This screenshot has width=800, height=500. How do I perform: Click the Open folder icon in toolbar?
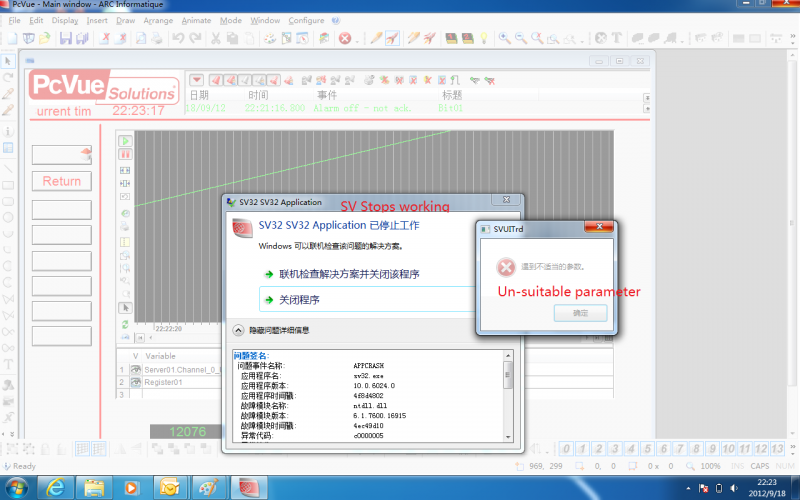[45, 38]
